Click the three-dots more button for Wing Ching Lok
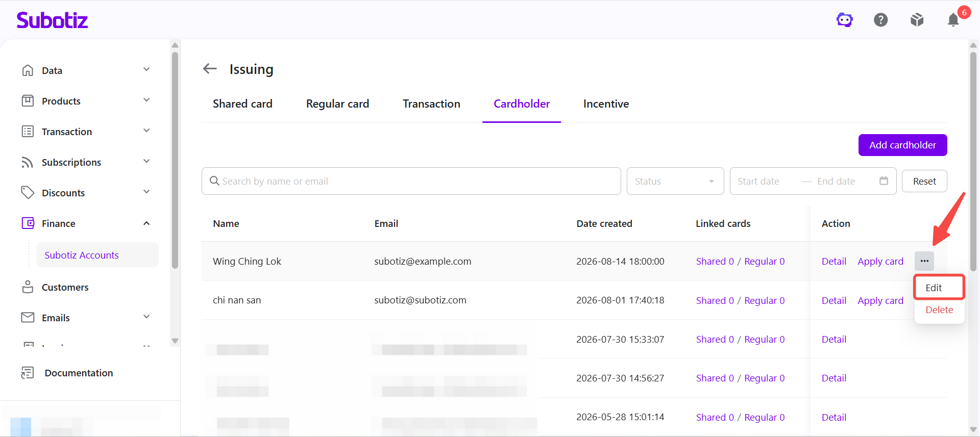Screen dimensions: 980x437 click(x=924, y=261)
